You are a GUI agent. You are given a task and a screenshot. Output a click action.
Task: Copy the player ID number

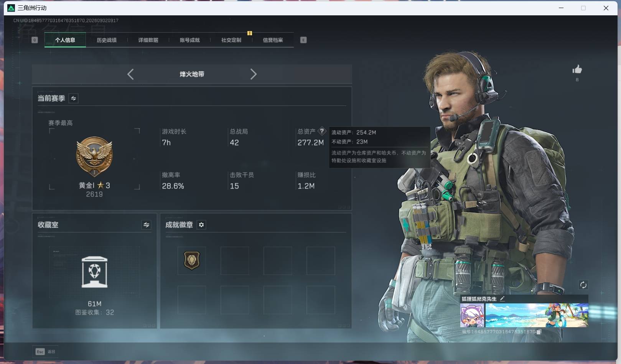539,332
